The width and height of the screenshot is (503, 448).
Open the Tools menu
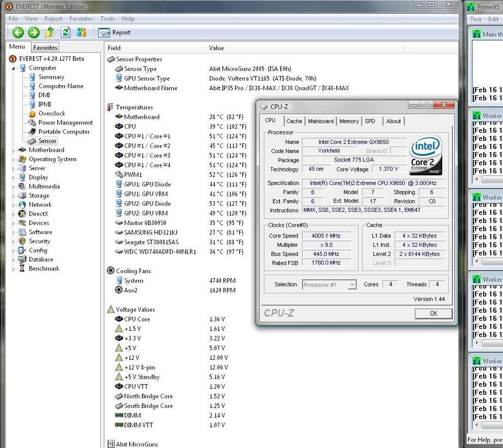[x=107, y=19]
